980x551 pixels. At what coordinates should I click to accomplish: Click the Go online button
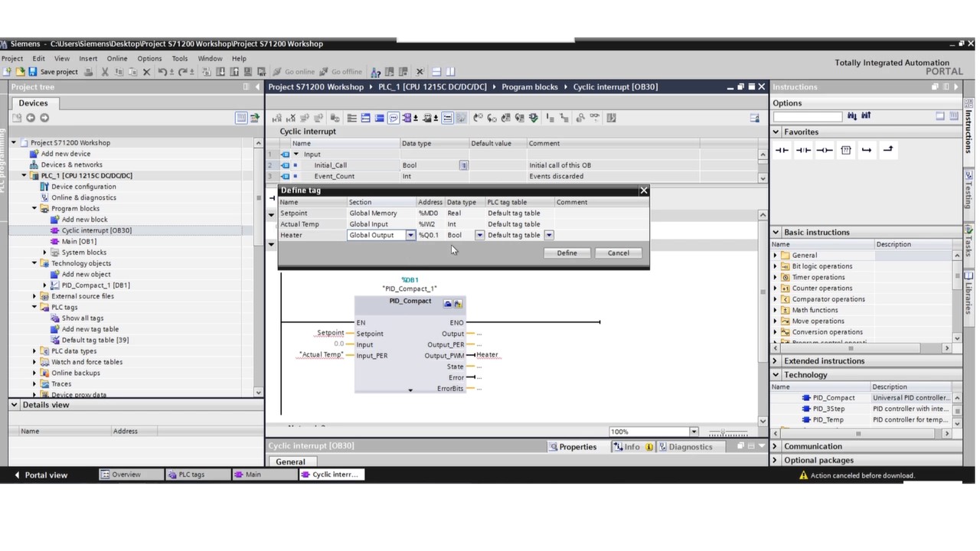294,72
